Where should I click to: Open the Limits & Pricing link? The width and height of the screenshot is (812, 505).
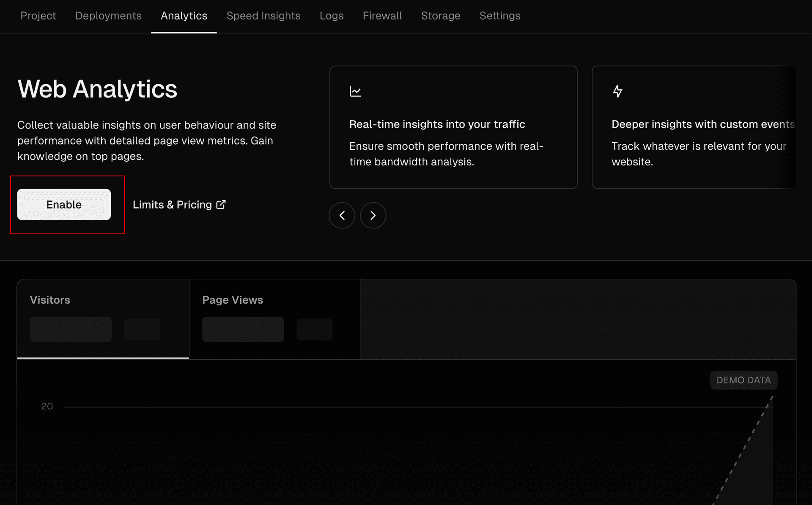click(179, 205)
